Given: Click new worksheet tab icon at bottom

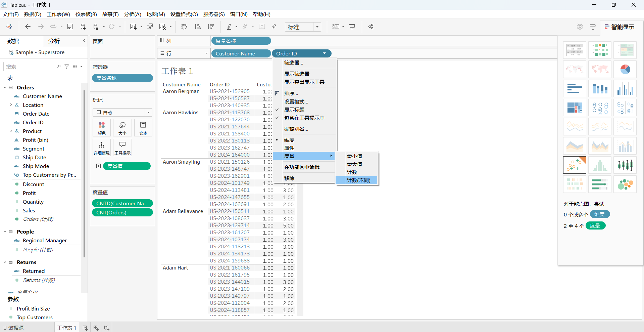Looking at the screenshot, I should tap(85, 328).
